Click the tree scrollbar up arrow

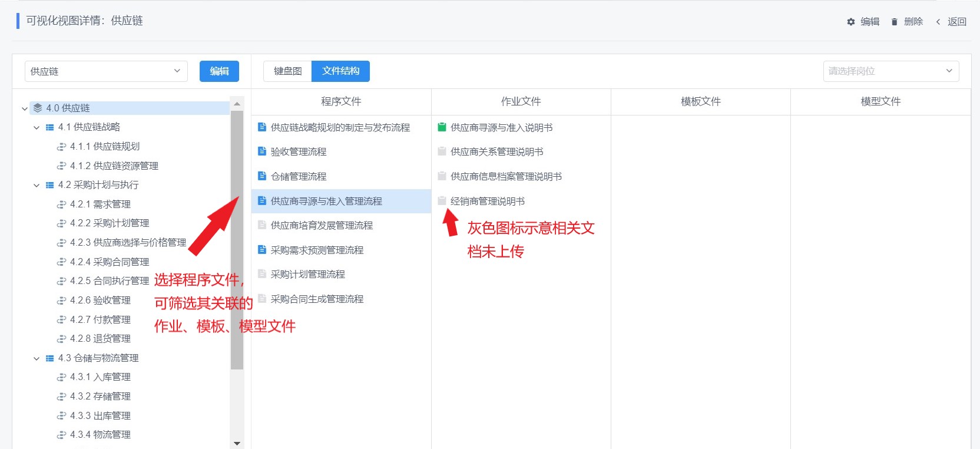[237, 104]
